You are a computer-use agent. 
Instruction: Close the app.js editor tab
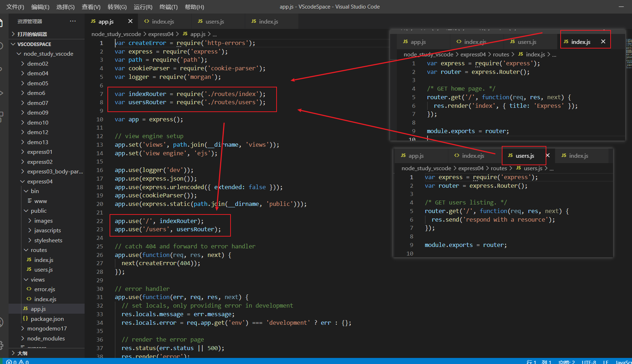[130, 21]
